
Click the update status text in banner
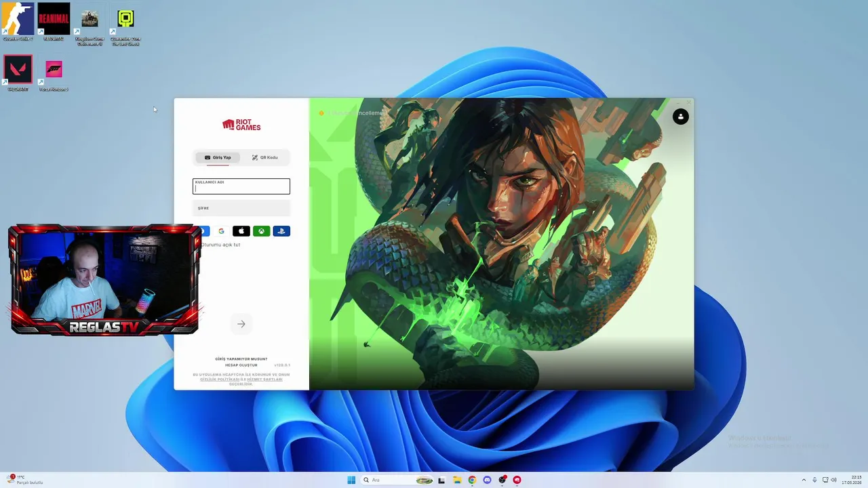pyautogui.click(x=357, y=113)
